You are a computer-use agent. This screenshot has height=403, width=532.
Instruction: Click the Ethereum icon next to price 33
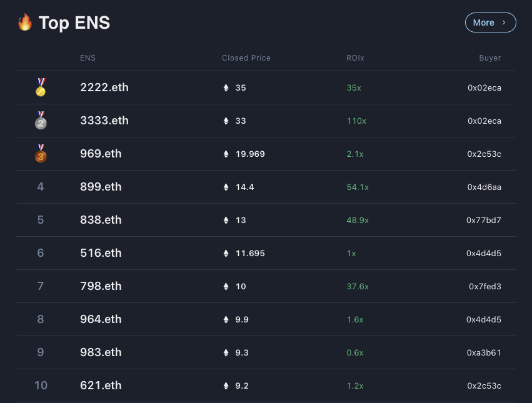click(226, 121)
